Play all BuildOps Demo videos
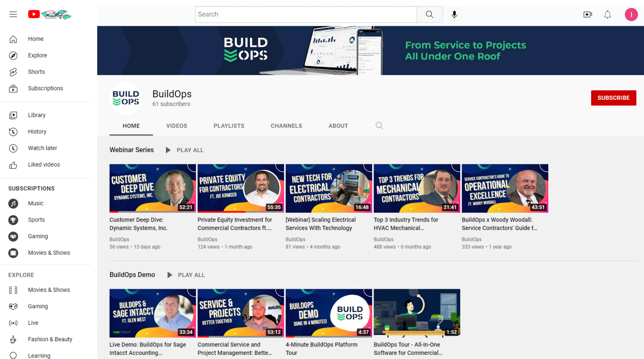 click(x=186, y=275)
